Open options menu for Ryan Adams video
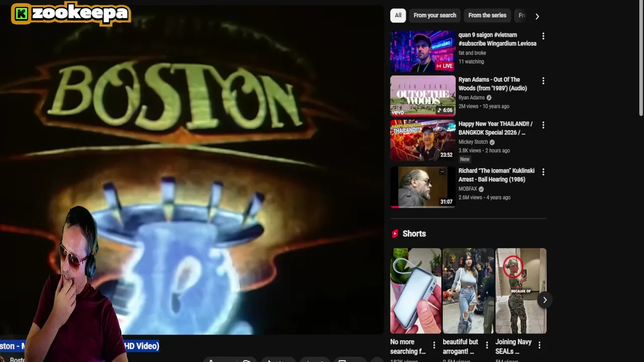The height and width of the screenshot is (362, 644). click(x=543, y=81)
